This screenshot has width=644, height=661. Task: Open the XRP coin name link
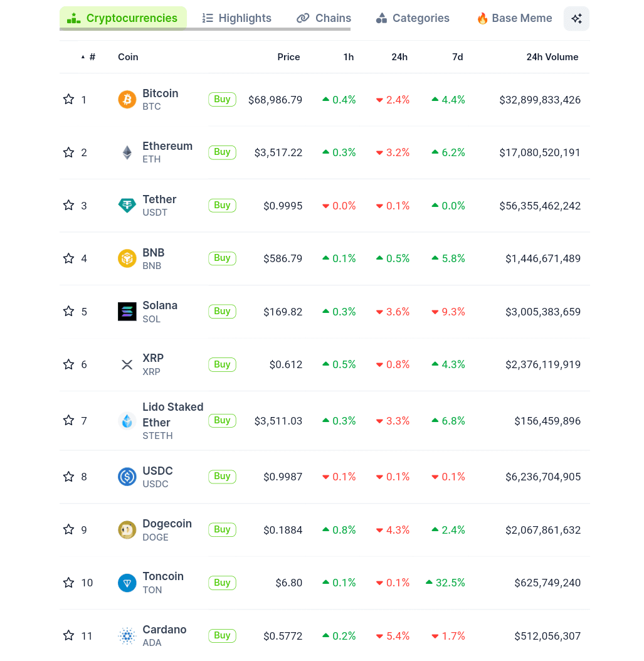[x=153, y=358]
